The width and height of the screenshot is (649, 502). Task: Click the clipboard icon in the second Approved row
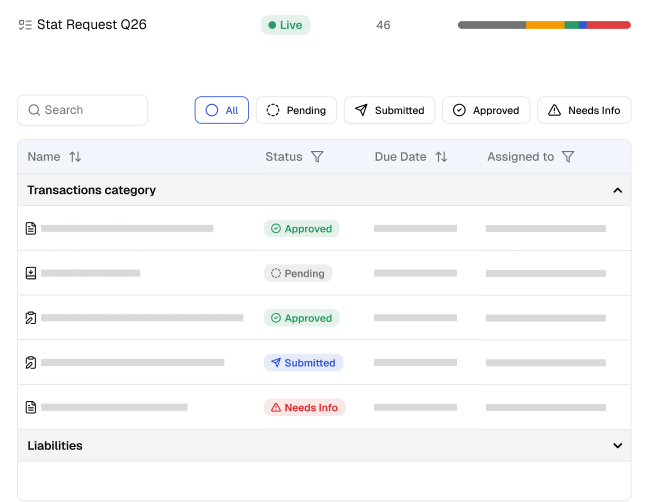click(31, 318)
